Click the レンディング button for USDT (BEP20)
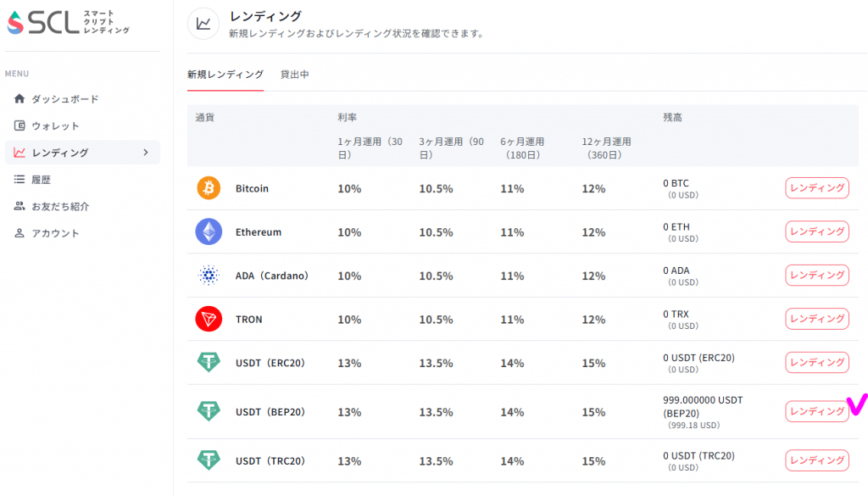This screenshot has height=496, width=868. pos(816,411)
